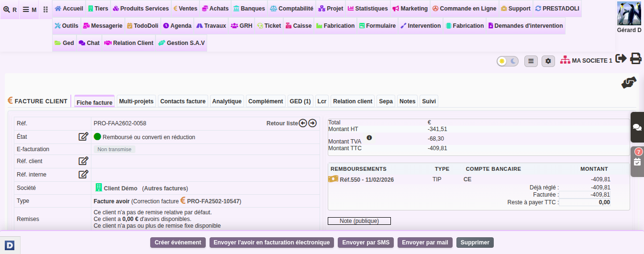
Task: Open the TodoDoli menu
Action: [x=143, y=26]
